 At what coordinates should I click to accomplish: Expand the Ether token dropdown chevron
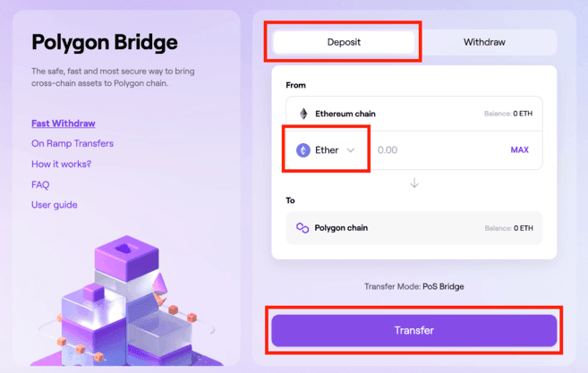point(352,150)
